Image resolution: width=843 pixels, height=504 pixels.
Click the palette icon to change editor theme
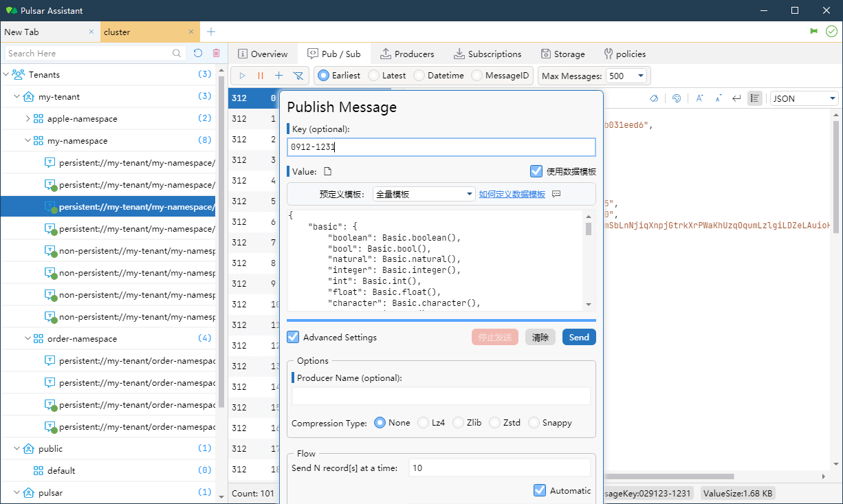click(677, 98)
